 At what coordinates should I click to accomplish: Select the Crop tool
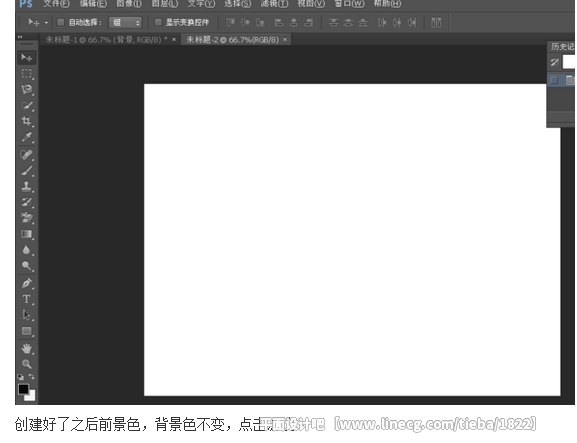(x=26, y=121)
